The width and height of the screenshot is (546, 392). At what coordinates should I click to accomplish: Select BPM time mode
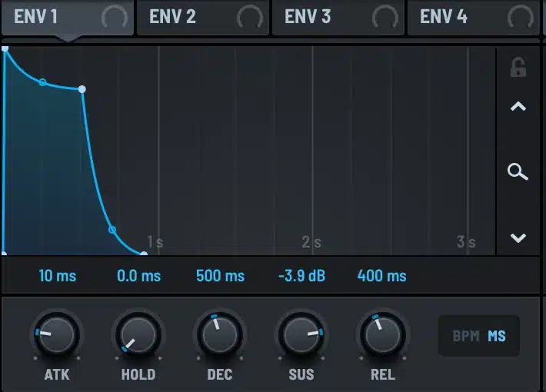466,337
